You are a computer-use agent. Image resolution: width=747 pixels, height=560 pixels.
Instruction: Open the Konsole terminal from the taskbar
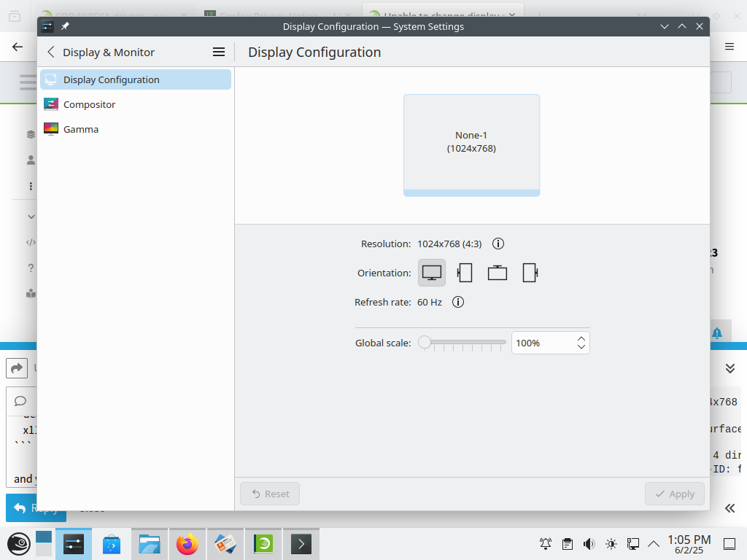(x=301, y=543)
